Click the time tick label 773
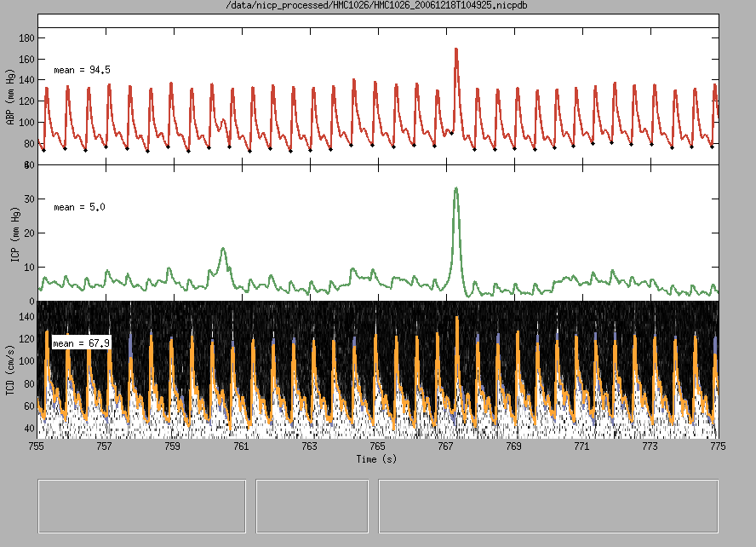This screenshot has height=547, width=756. pyautogui.click(x=650, y=446)
